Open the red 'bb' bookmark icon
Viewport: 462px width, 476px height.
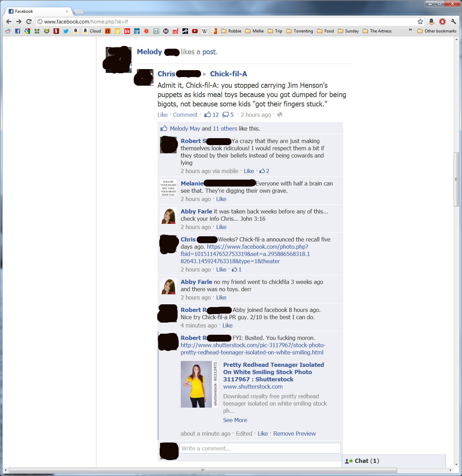(127, 31)
